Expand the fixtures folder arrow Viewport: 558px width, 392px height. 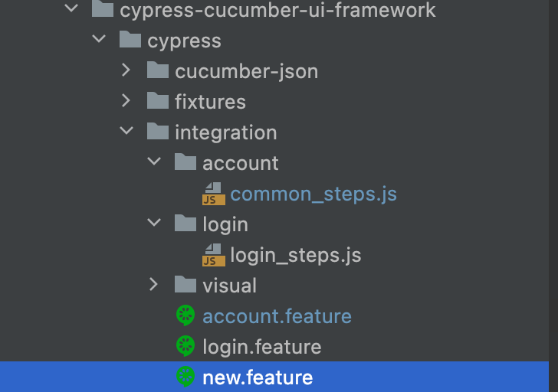tap(126, 101)
